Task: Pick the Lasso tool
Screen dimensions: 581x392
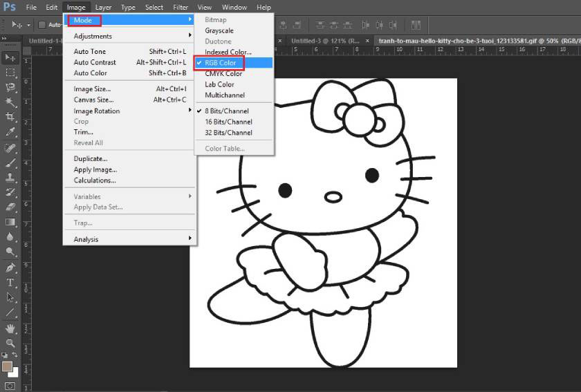Action: click(x=10, y=88)
